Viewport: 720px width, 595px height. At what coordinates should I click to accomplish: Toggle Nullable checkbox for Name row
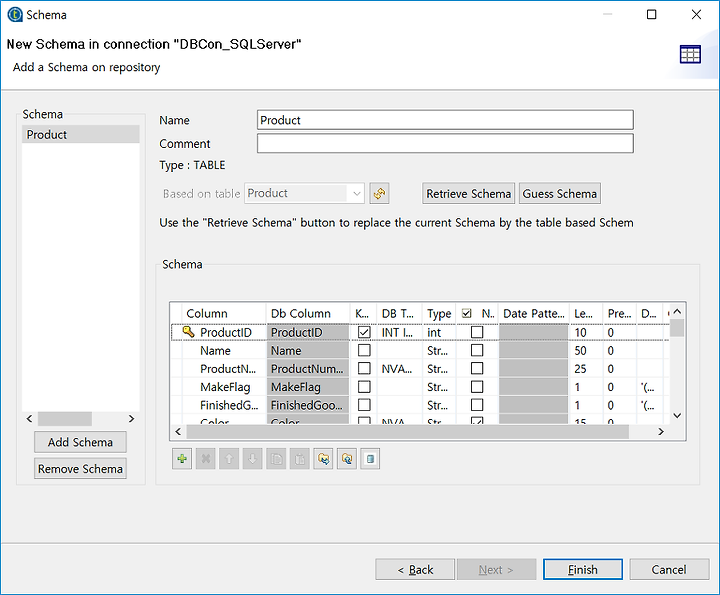pos(477,350)
